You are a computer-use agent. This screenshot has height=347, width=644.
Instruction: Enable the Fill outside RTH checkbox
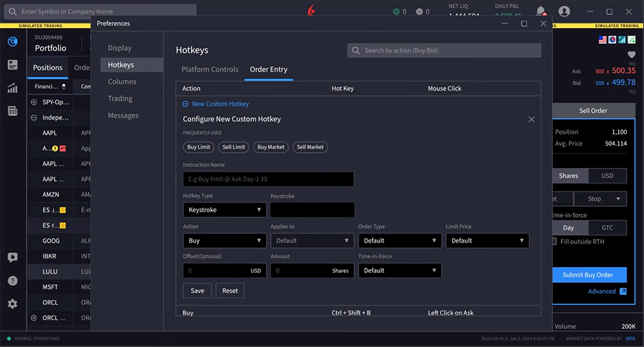tap(554, 241)
